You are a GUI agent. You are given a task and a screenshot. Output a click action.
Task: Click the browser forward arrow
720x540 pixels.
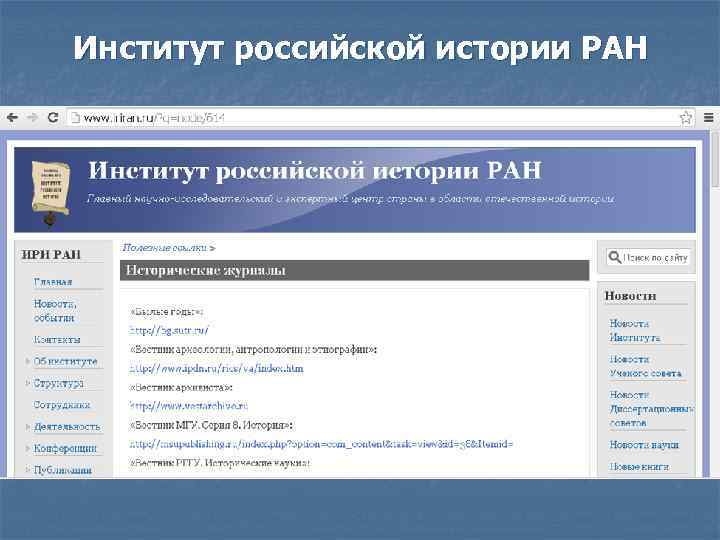[x=32, y=118]
